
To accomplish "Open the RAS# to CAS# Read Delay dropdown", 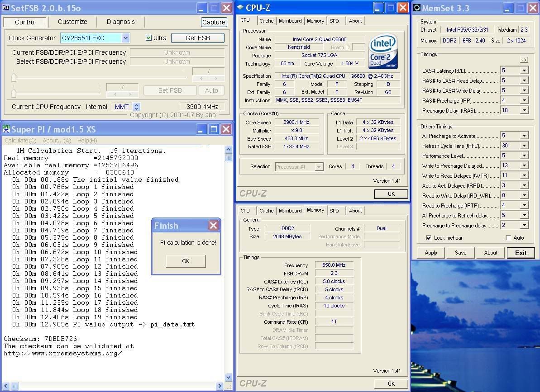I will (524, 80).
